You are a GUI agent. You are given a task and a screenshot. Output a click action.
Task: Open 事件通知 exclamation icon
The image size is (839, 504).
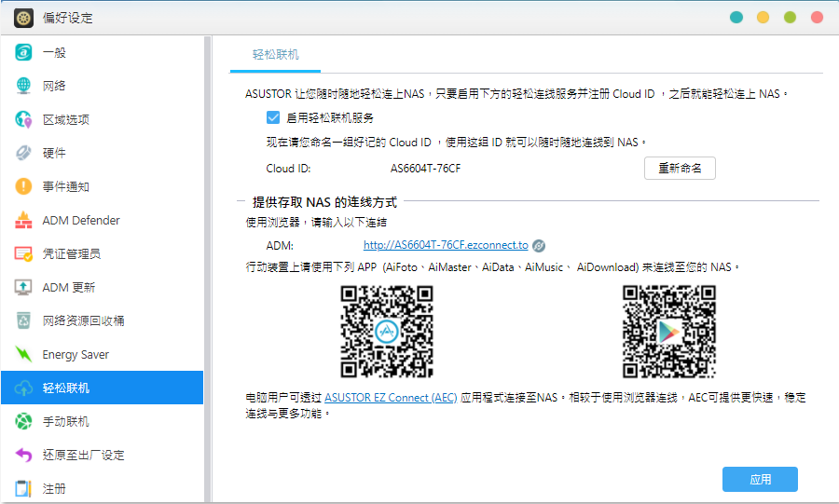pyautogui.click(x=23, y=186)
